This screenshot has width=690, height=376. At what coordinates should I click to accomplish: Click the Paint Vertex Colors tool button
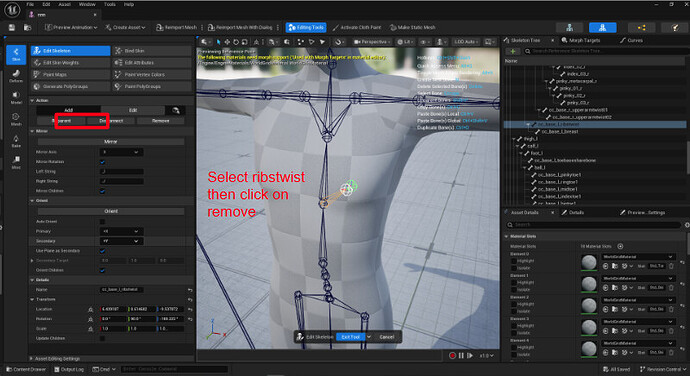point(152,75)
